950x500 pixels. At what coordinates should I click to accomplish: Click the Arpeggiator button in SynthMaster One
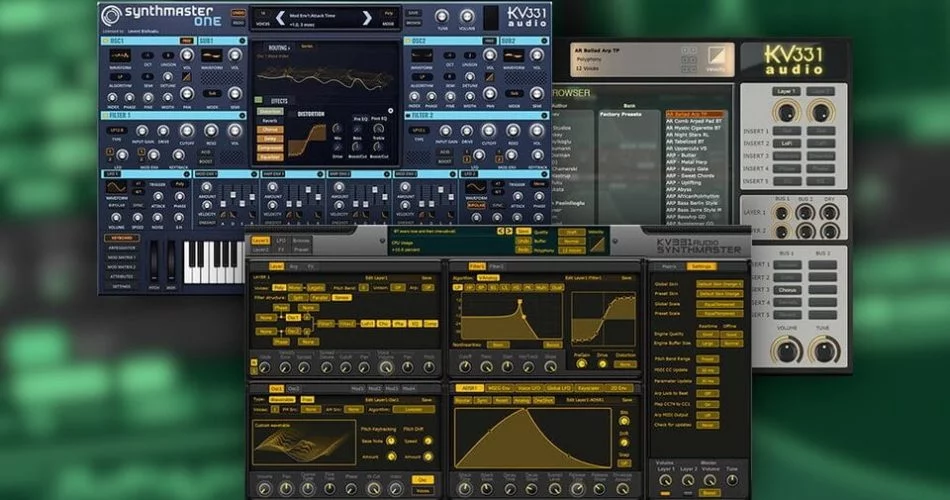[x=122, y=248]
